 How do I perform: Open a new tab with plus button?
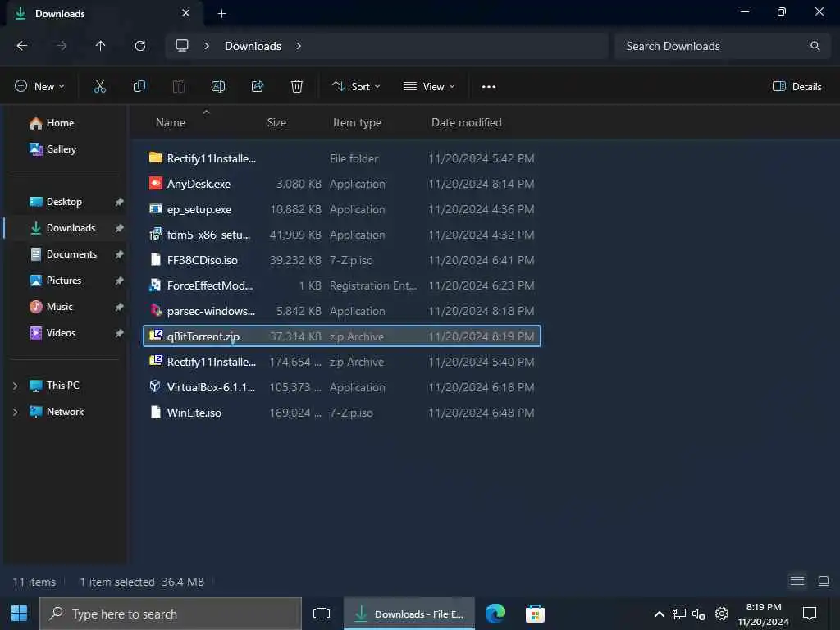[x=221, y=13]
